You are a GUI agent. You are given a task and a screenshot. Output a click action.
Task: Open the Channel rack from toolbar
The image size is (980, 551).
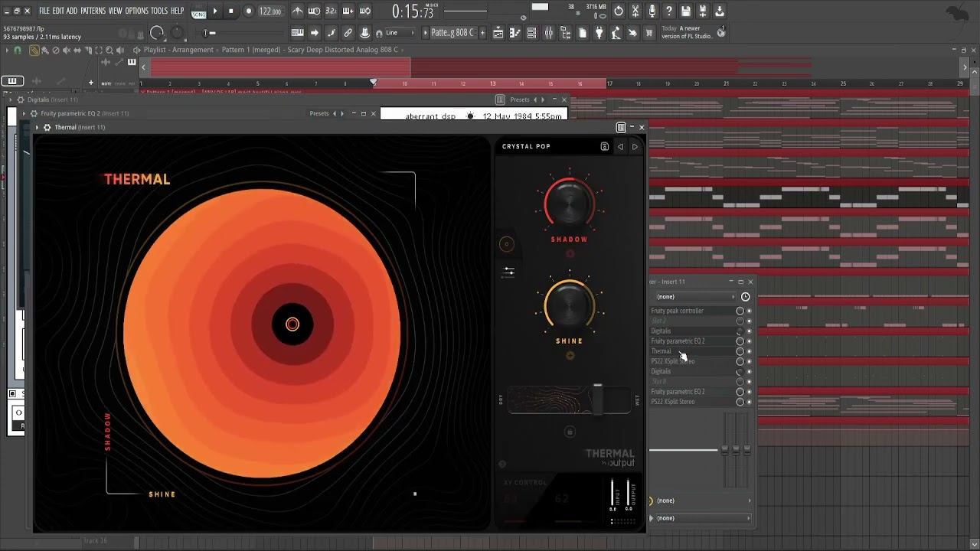click(531, 33)
